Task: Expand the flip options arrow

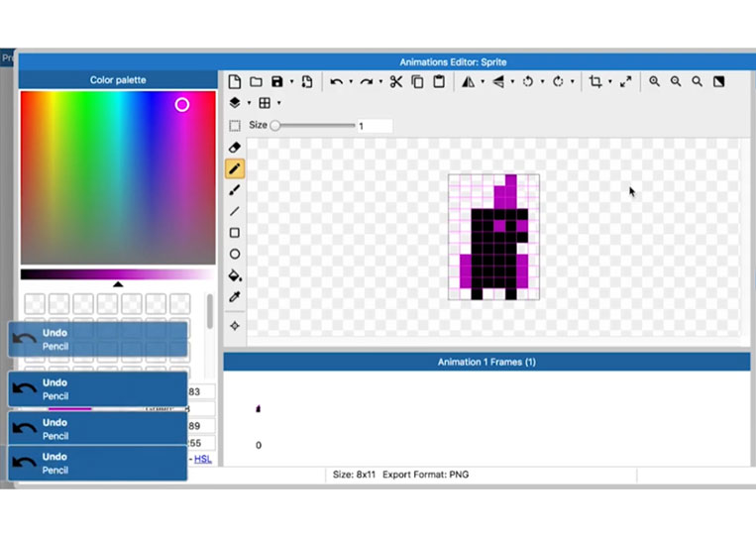Action: 512,82
